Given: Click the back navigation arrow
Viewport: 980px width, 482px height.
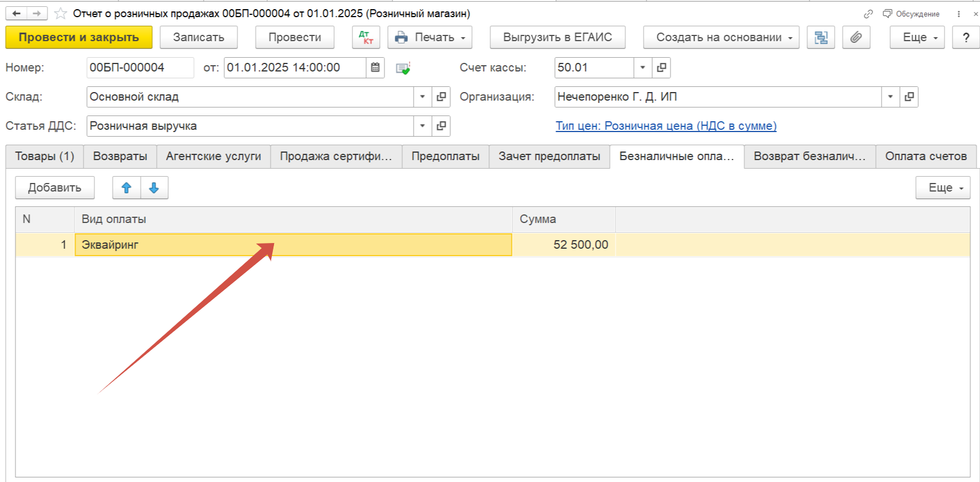Looking at the screenshot, I should tap(17, 13).
